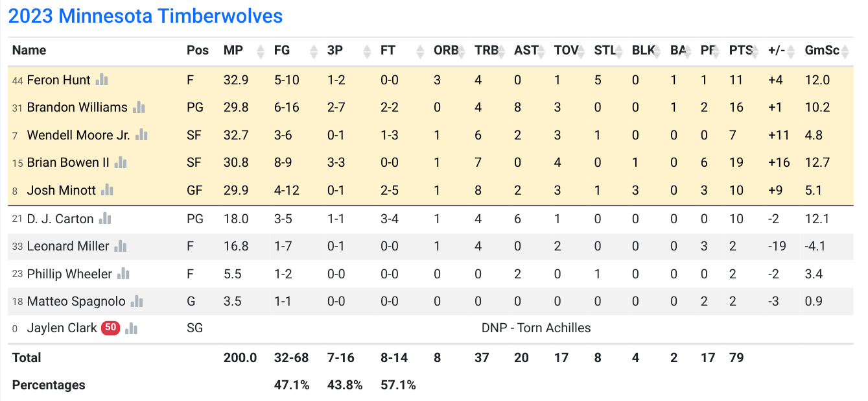Open the Jaylen Clark player link

[x=62, y=328]
